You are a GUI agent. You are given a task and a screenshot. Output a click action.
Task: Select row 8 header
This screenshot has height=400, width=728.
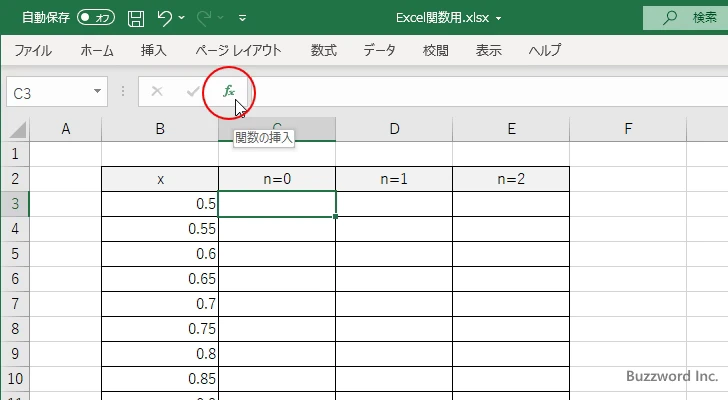click(x=15, y=329)
